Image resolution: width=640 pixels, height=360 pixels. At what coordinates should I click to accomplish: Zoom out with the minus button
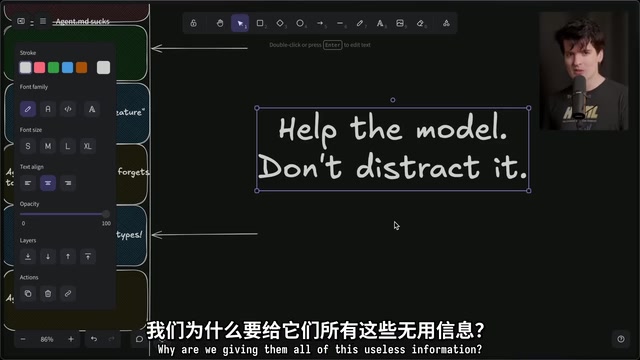click(23, 339)
